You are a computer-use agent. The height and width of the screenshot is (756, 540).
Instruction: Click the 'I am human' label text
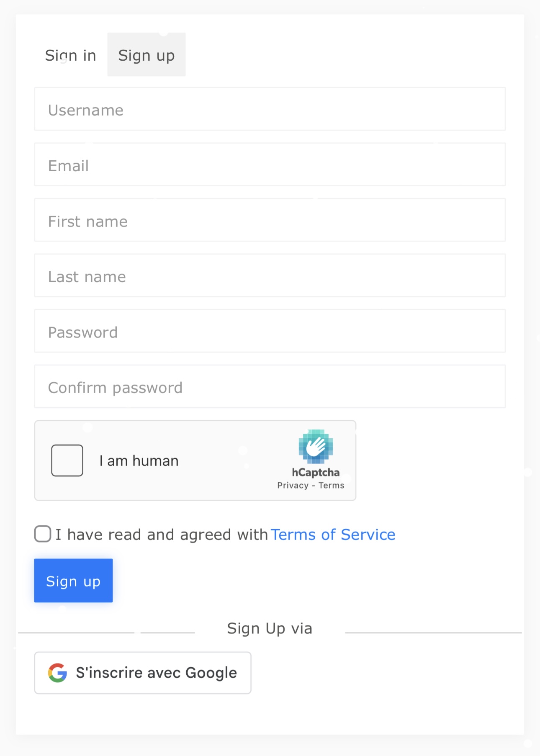click(x=139, y=461)
